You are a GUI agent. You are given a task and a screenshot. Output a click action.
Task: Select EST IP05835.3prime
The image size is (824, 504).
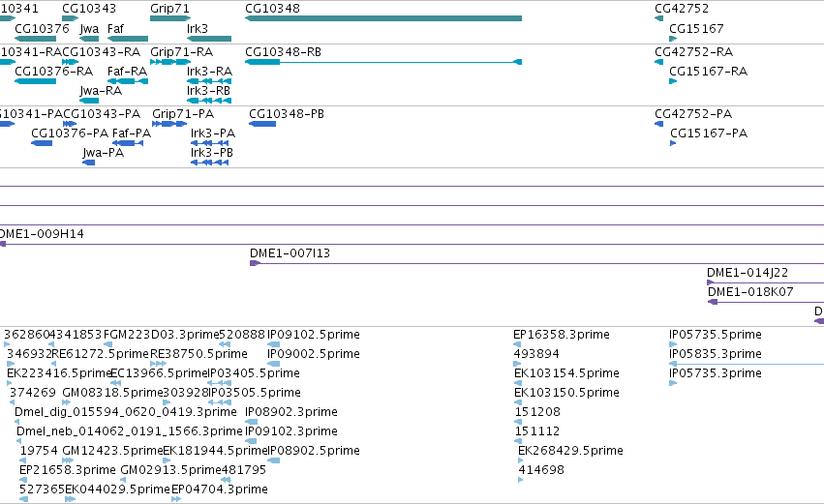click(x=716, y=354)
